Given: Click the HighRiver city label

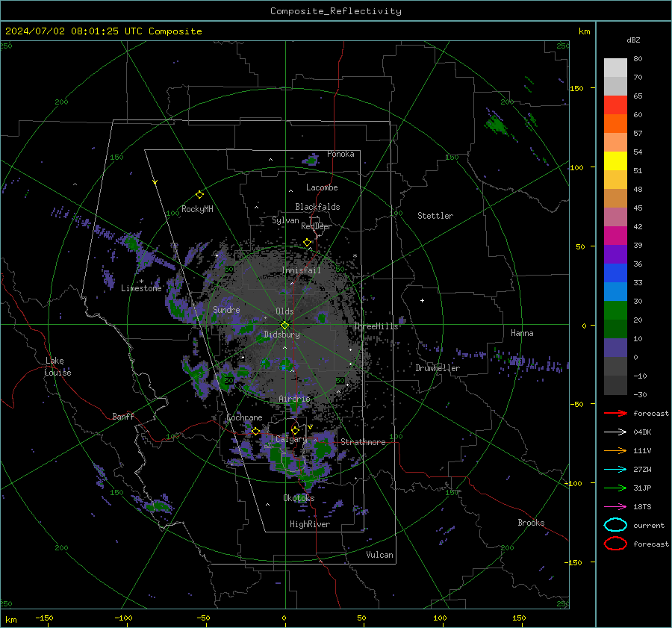Looking at the screenshot, I should click(309, 524).
